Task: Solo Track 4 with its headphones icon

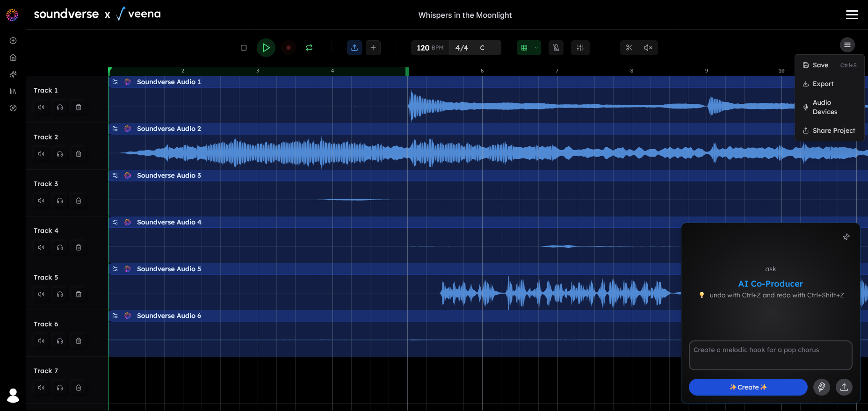Action: [60, 247]
